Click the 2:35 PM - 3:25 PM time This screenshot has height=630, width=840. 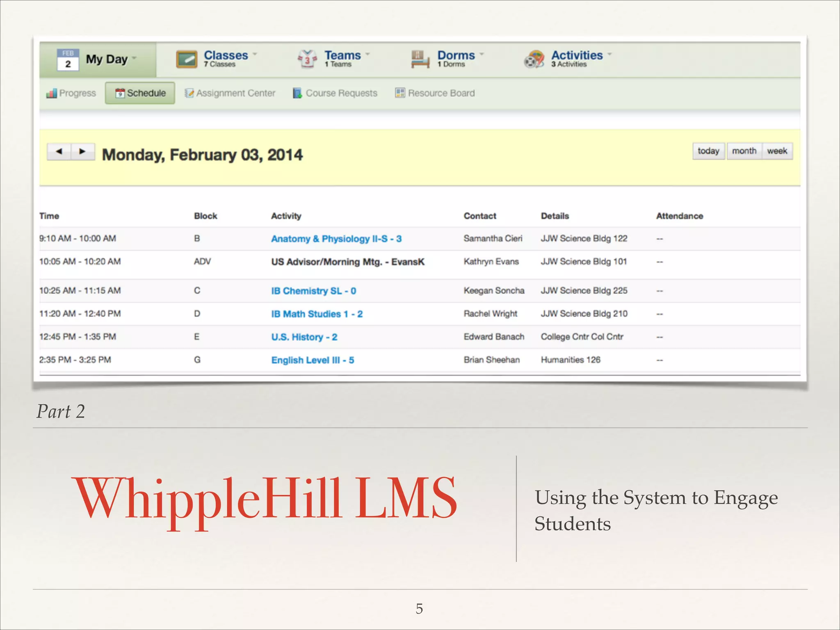pyautogui.click(x=75, y=360)
